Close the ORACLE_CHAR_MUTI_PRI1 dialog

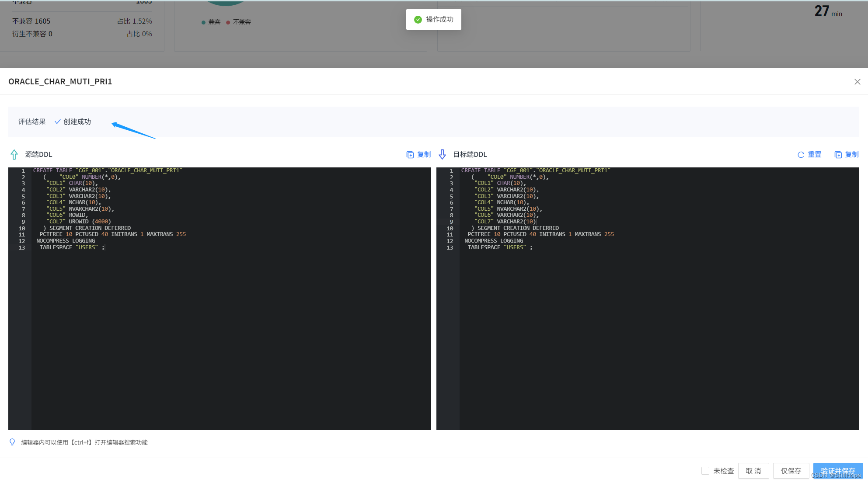[x=857, y=82]
